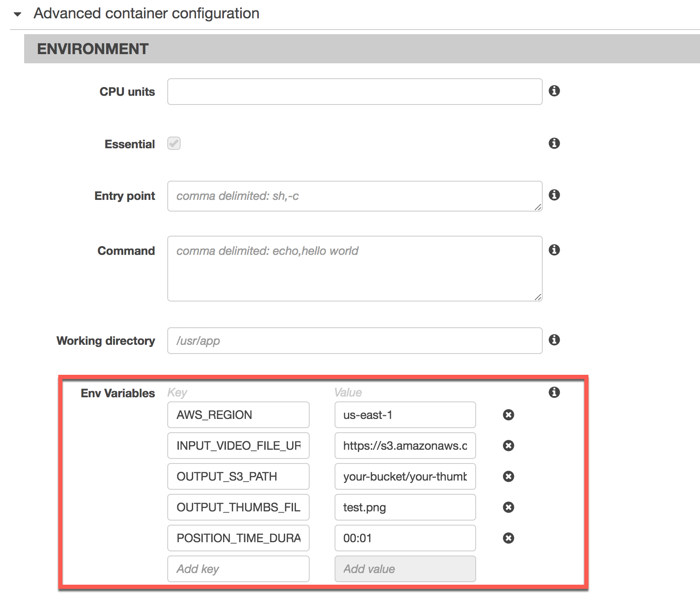Click the Working directory input field
This screenshot has width=700, height=593.
tap(354, 340)
